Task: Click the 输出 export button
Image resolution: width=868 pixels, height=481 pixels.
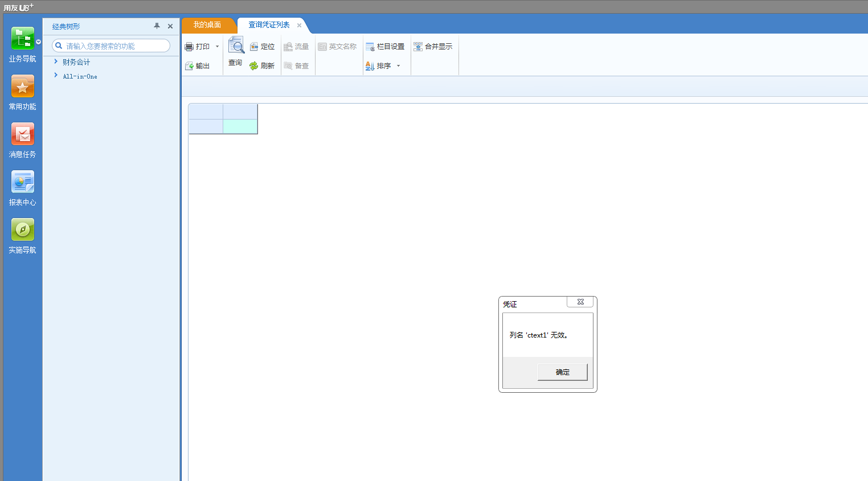Action: (198, 66)
